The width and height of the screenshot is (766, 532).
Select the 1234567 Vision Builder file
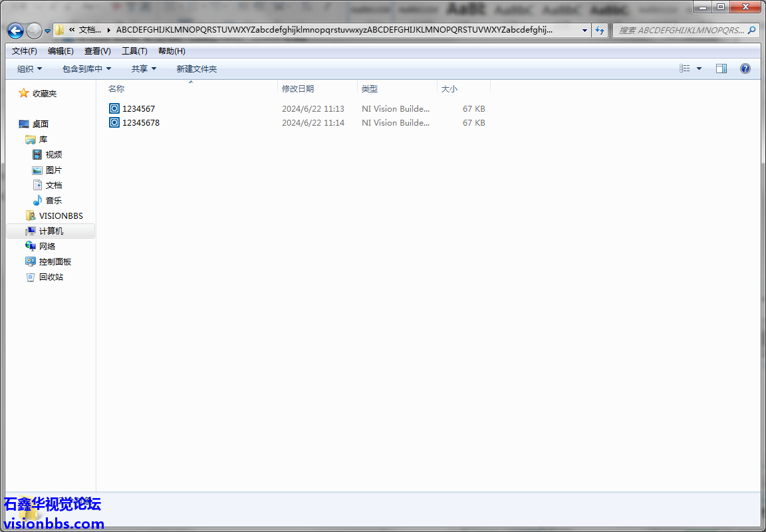point(138,108)
